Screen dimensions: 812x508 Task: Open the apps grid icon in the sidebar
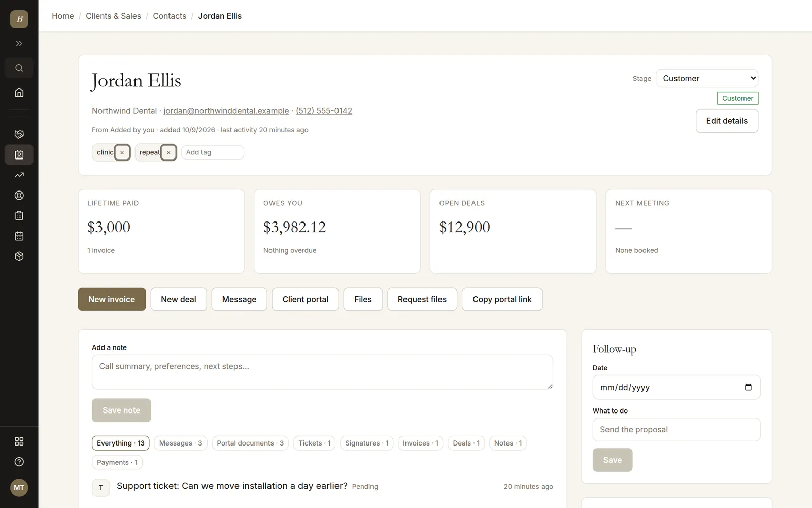click(19, 441)
